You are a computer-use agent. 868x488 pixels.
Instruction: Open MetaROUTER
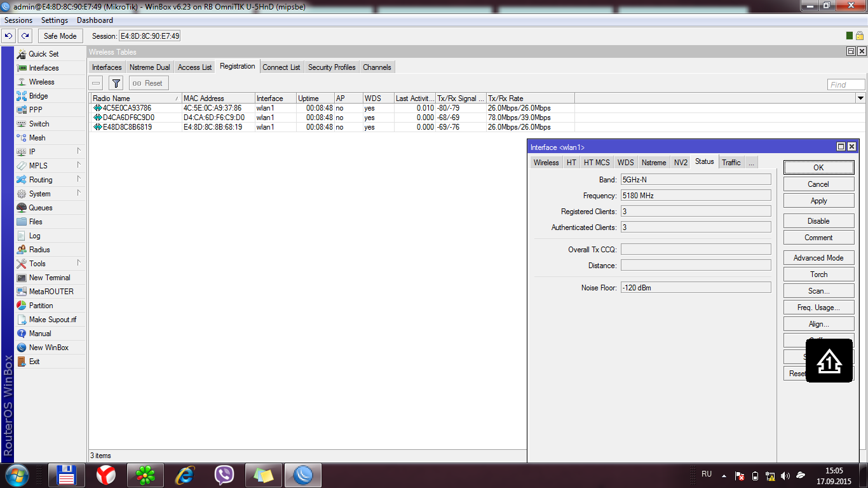point(50,292)
